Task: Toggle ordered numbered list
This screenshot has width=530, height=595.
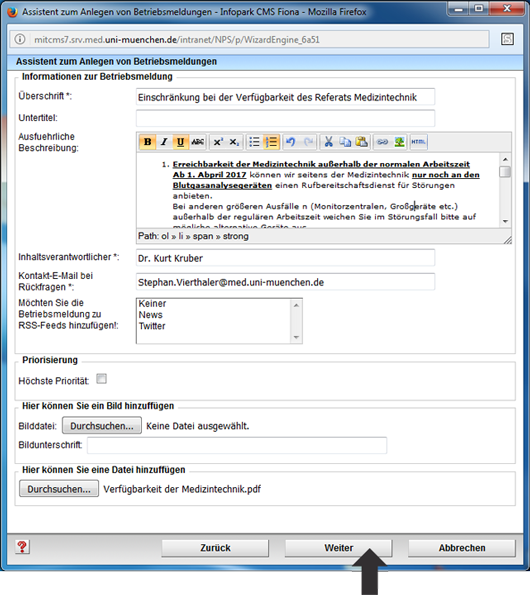Action: 271,142
